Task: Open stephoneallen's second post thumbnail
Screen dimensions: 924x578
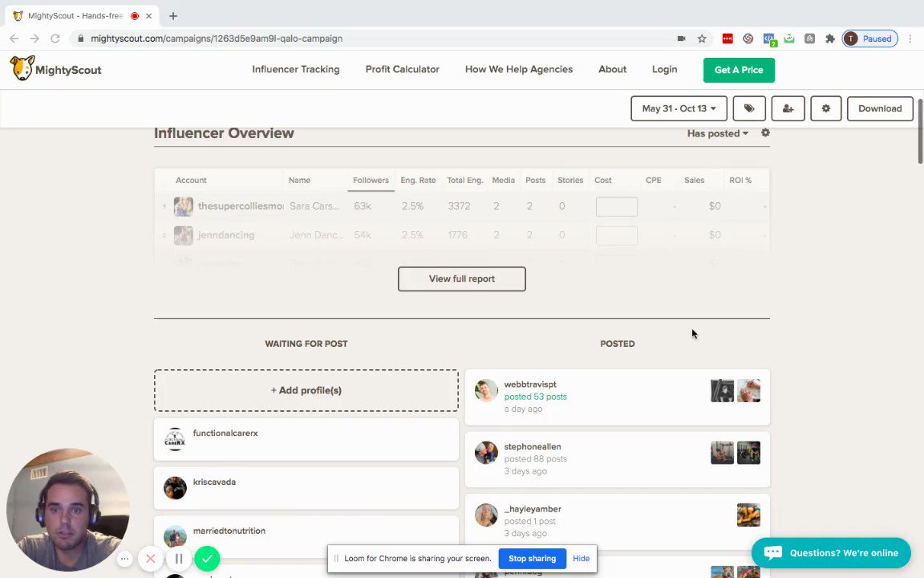Action: (x=748, y=453)
